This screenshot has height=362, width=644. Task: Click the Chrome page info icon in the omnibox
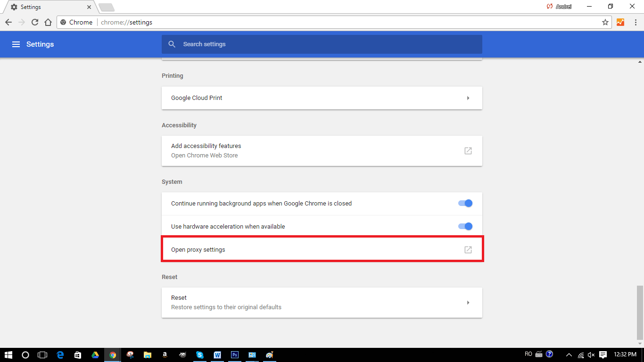point(63,22)
